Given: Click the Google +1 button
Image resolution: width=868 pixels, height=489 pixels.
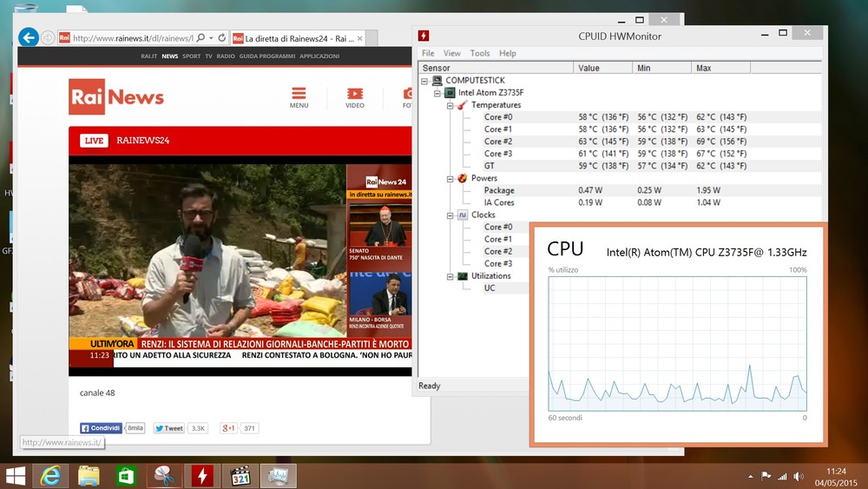Looking at the screenshot, I should click(228, 428).
